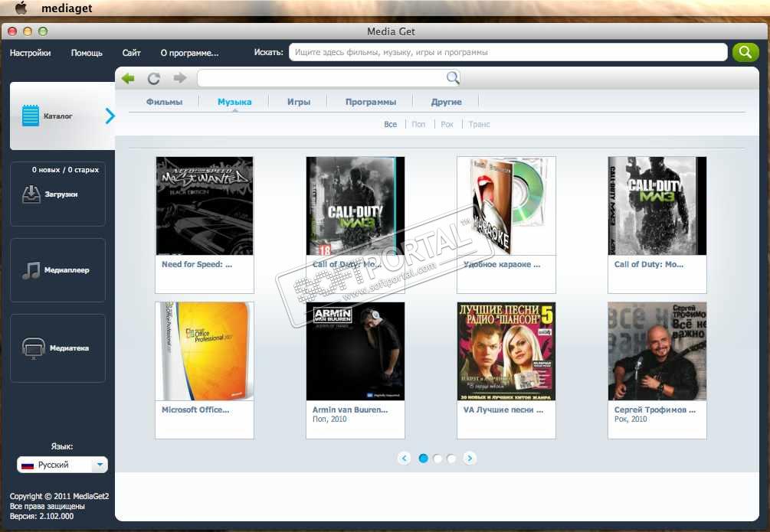Expand Каталог panel blue chevron

click(x=110, y=116)
